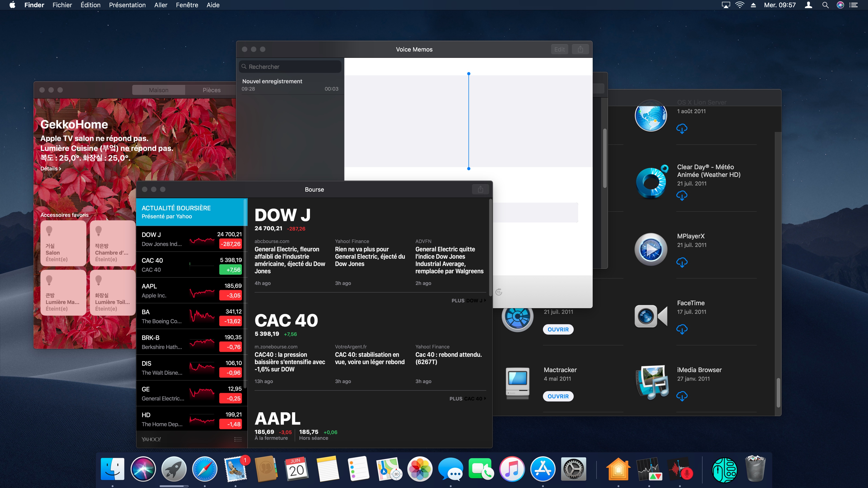Download iMedia Browser via cloud icon
Screen dimensions: 868x488
click(682, 396)
